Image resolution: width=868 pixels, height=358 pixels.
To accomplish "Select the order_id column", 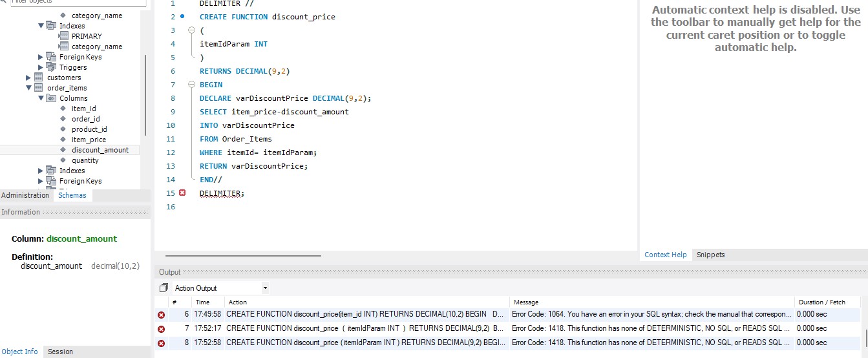I will point(85,119).
